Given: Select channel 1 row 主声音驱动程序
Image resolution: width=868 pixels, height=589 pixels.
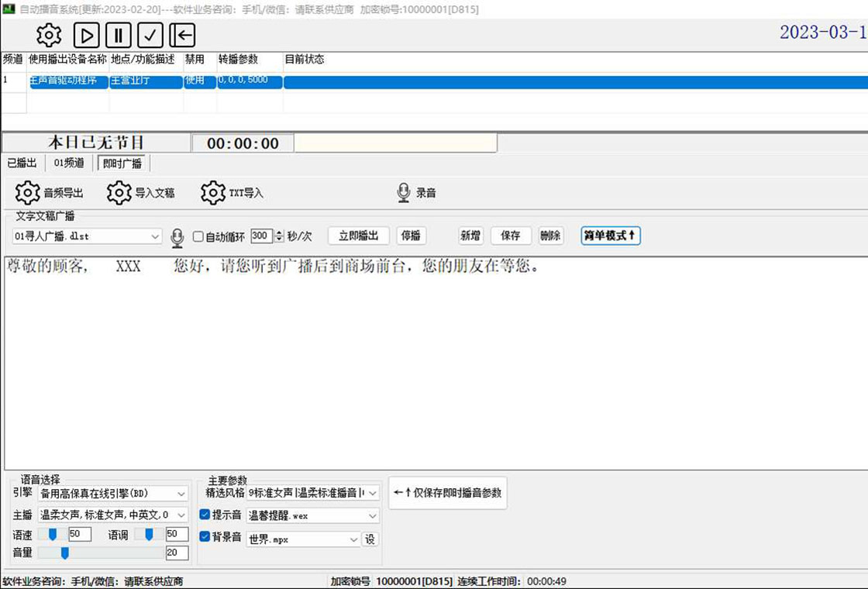Looking at the screenshot, I should [x=69, y=81].
